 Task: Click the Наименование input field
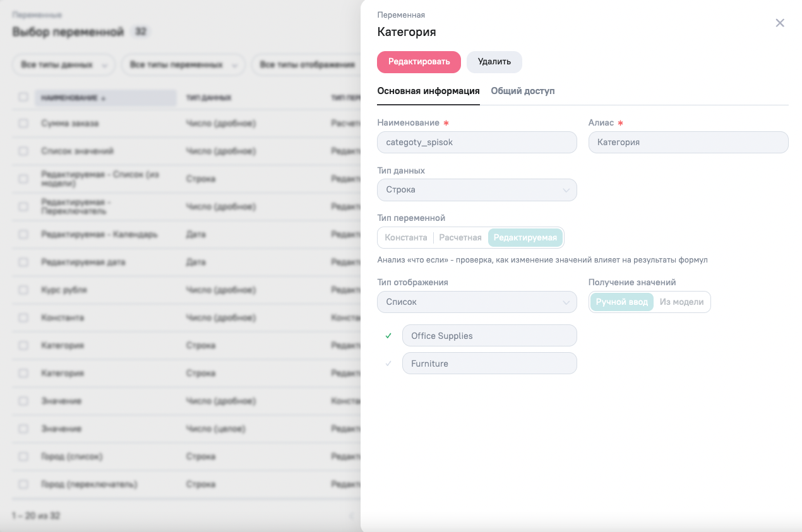point(477,143)
